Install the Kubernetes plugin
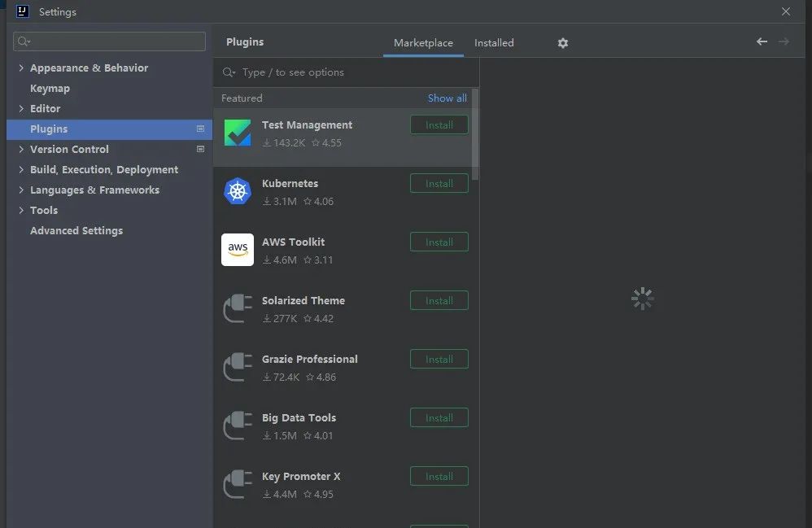This screenshot has width=812, height=528. 439,183
